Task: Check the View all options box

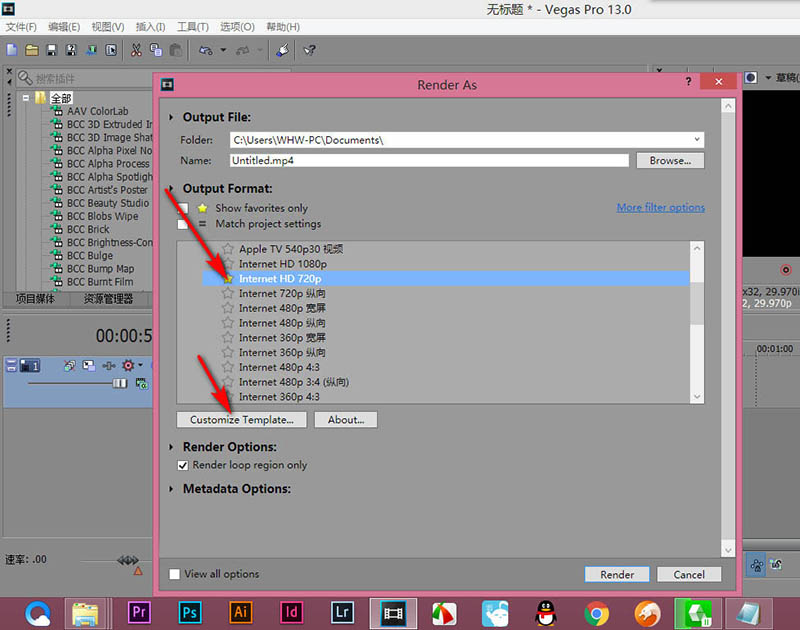Action: 174,574
